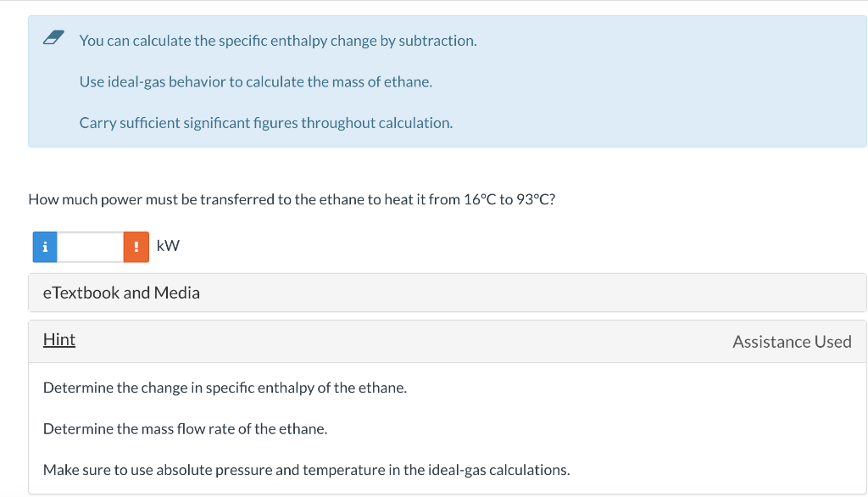
Task: Click the 'Assistance Used' label
Action: click(x=792, y=341)
